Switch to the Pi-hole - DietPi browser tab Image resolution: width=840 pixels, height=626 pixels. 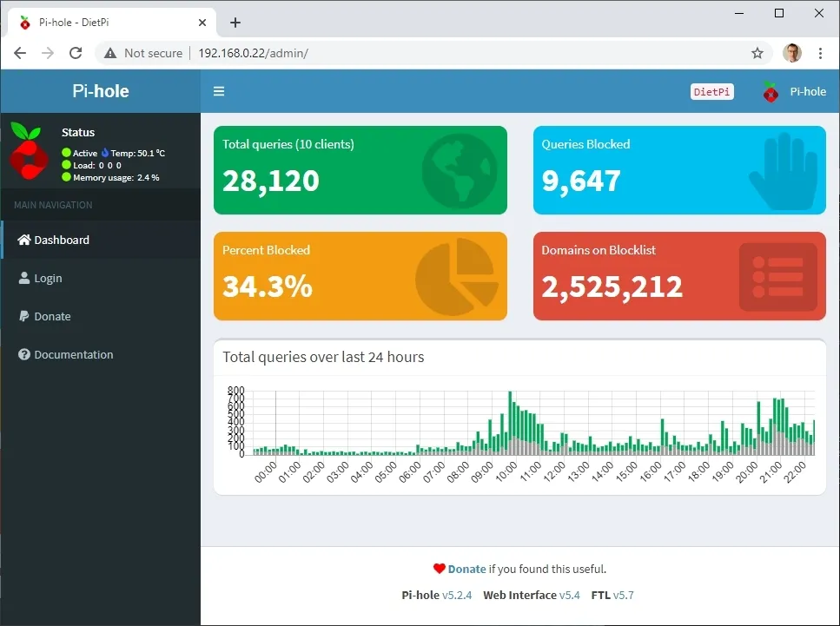click(96, 22)
